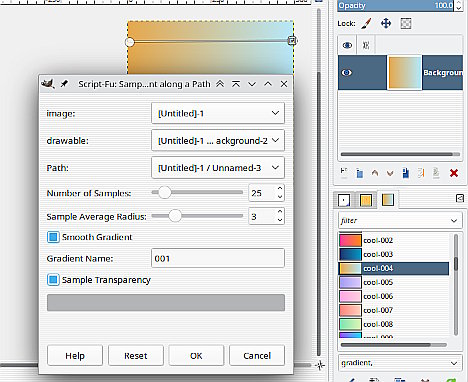Create a new layer from Layers panel
Viewport: 468px width, 382px height.
[344, 173]
